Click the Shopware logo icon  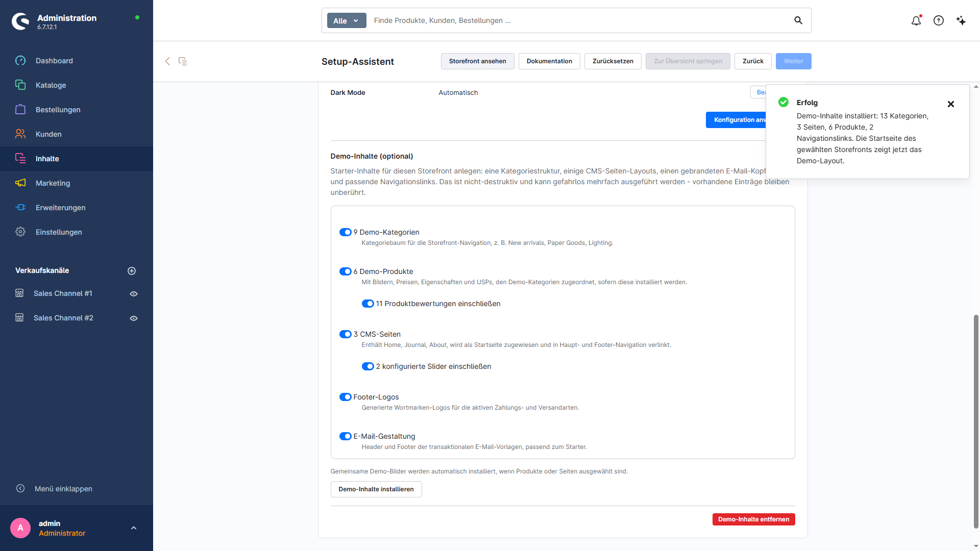click(x=20, y=21)
